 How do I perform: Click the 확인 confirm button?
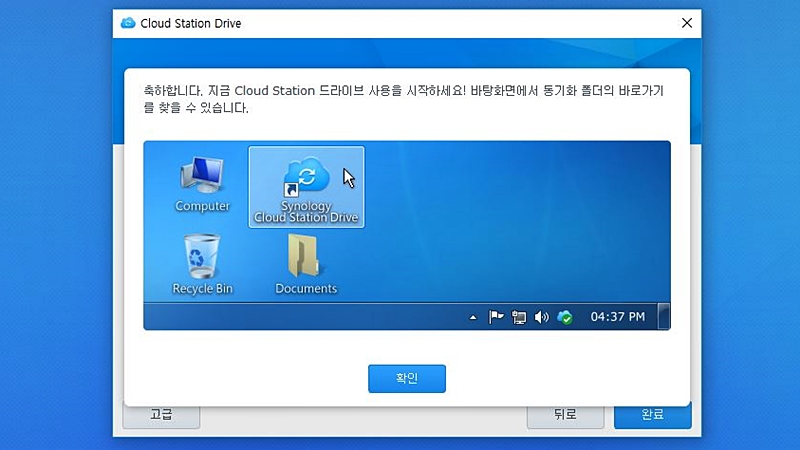407,379
